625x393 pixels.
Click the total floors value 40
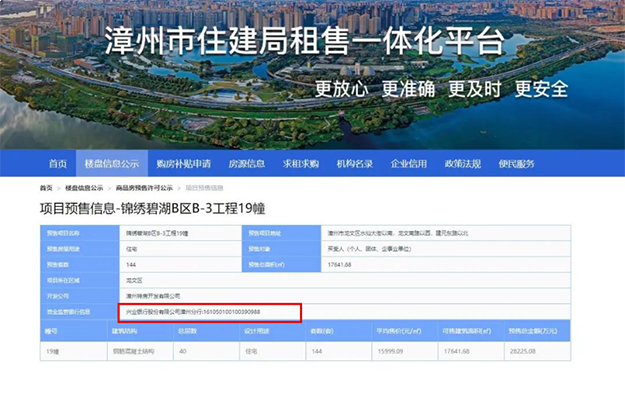pos(183,352)
